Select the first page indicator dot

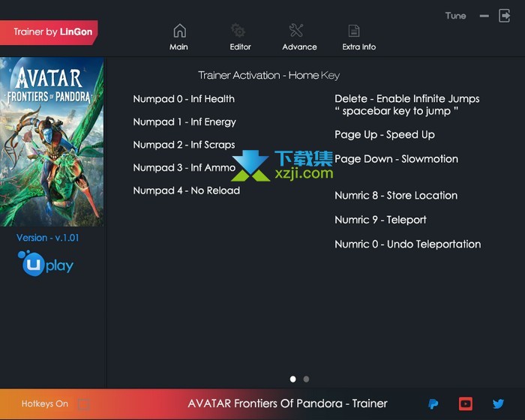pos(293,379)
